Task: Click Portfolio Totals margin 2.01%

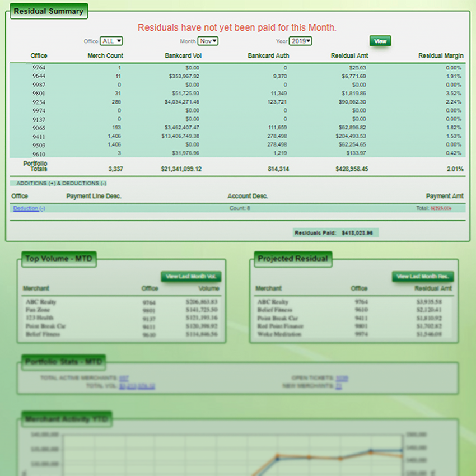Action: [x=455, y=169]
